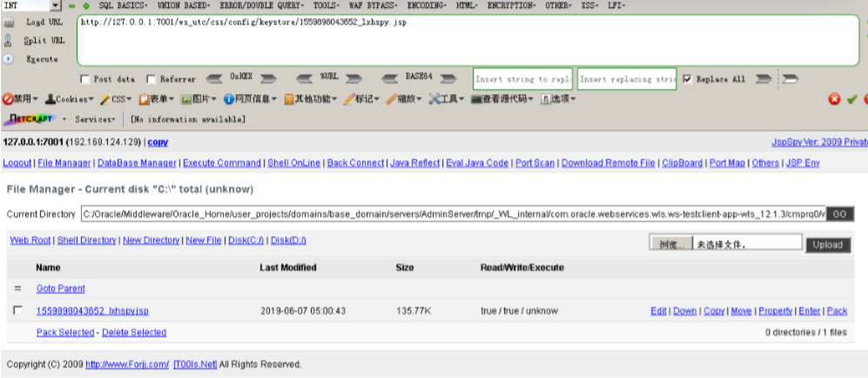Image resolution: width=868 pixels, height=378 pixels.
Task: Click the green plus icon near INT
Action: click(x=86, y=6)
